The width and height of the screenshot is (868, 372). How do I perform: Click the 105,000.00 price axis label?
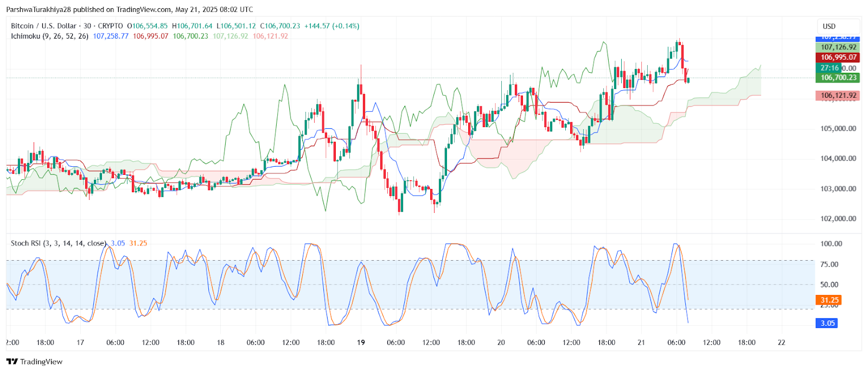click(x=838, y=129)
